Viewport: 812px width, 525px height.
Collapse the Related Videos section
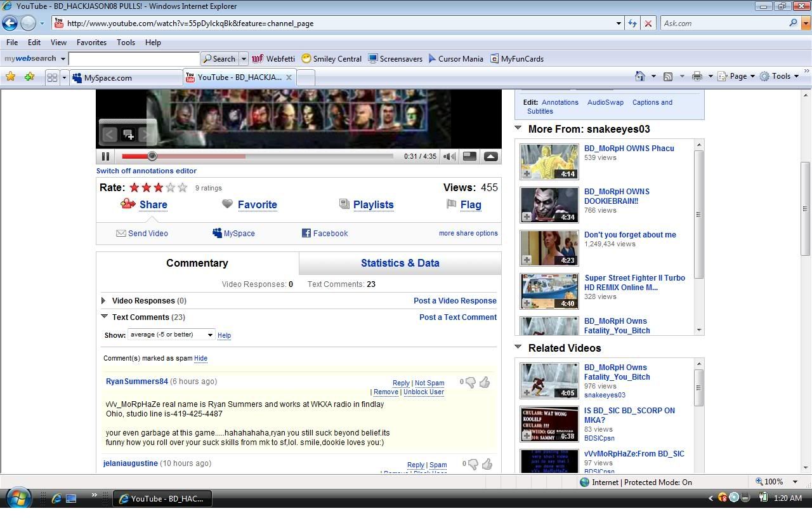[x=518, y=347]
